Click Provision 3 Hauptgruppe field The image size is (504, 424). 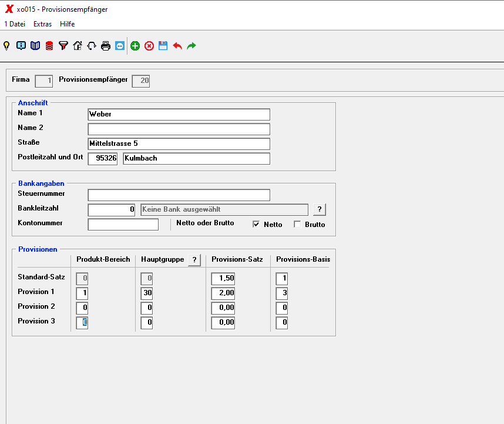click(147, 323)
